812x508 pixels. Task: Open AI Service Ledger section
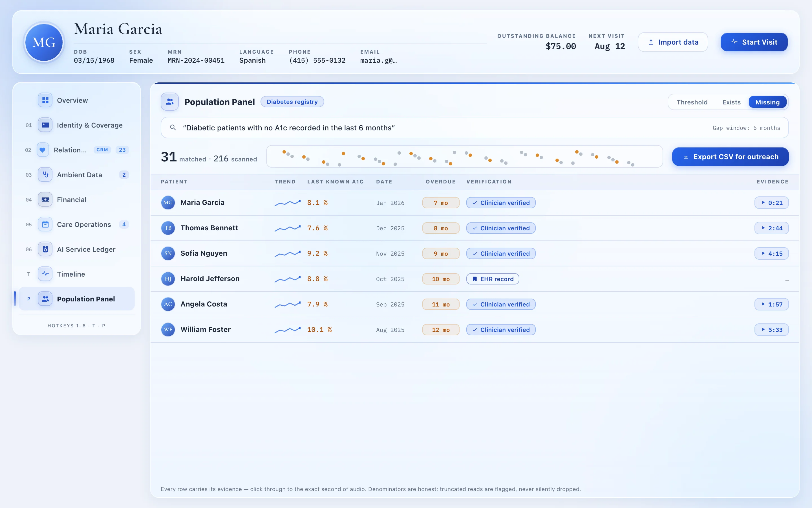tap(77, 249)
